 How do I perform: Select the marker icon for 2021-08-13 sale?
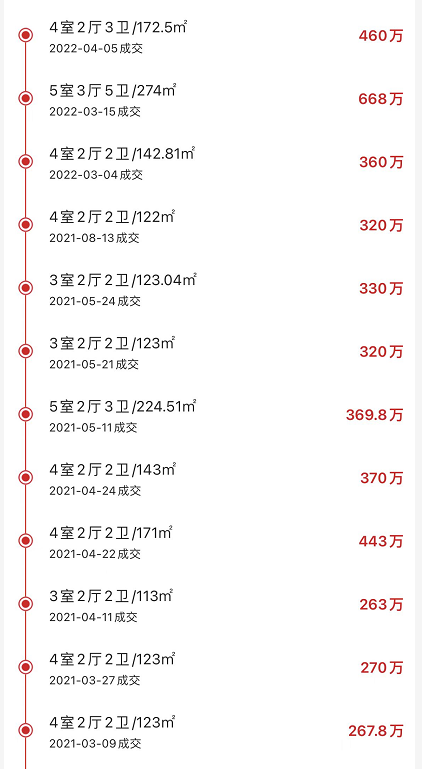click(26, 225)
